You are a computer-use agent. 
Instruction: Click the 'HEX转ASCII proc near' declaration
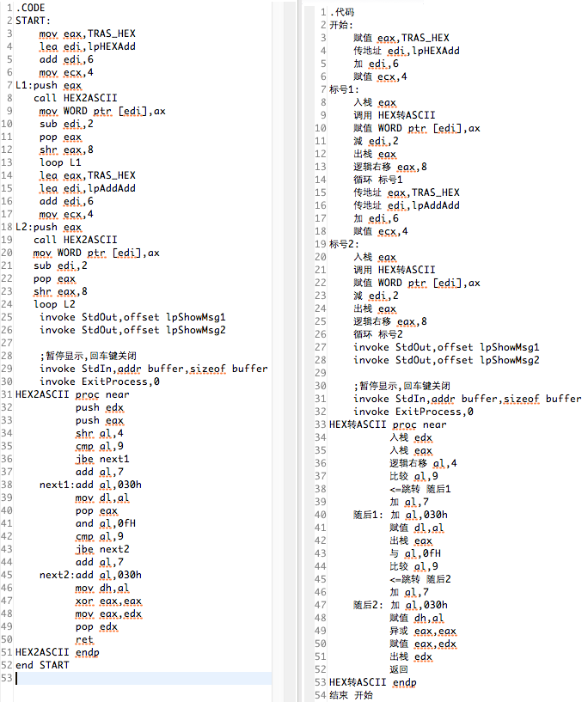pyautogui.click(x=388, y=424)
